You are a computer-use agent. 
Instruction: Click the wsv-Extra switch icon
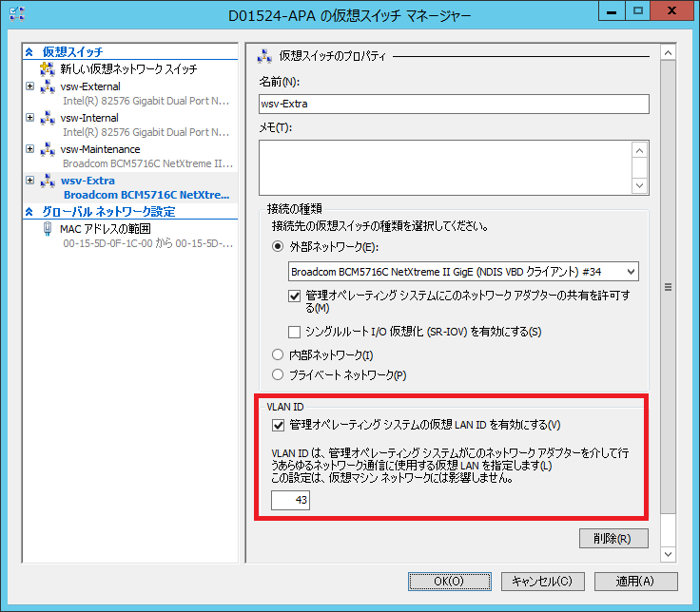click(48, 181)
